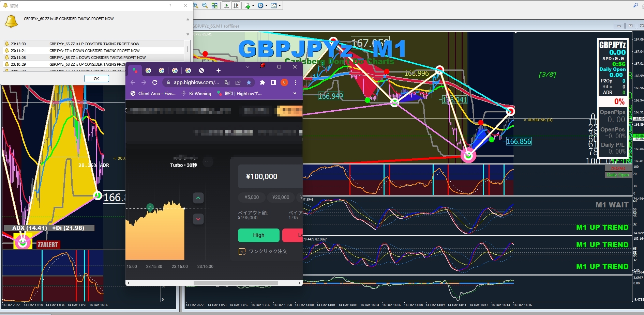This screenshot has width=644, height=315.
Task: Reload the HighLow page
Action: 155,82
